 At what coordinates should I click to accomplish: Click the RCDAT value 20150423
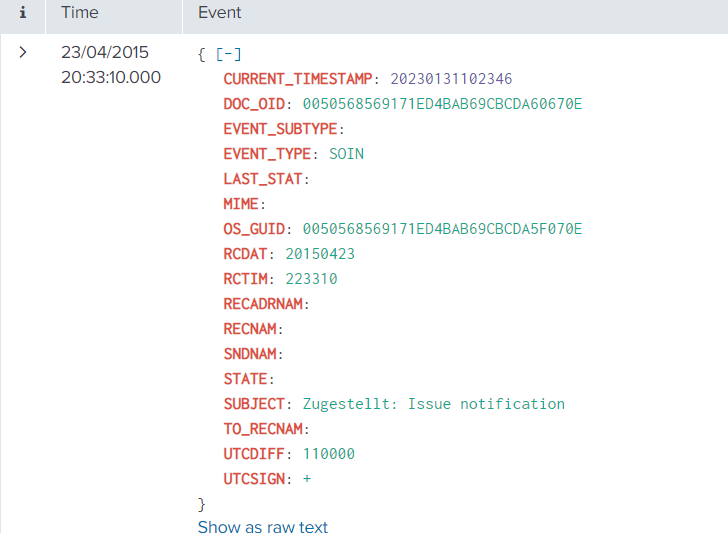[x=320, y=254]
